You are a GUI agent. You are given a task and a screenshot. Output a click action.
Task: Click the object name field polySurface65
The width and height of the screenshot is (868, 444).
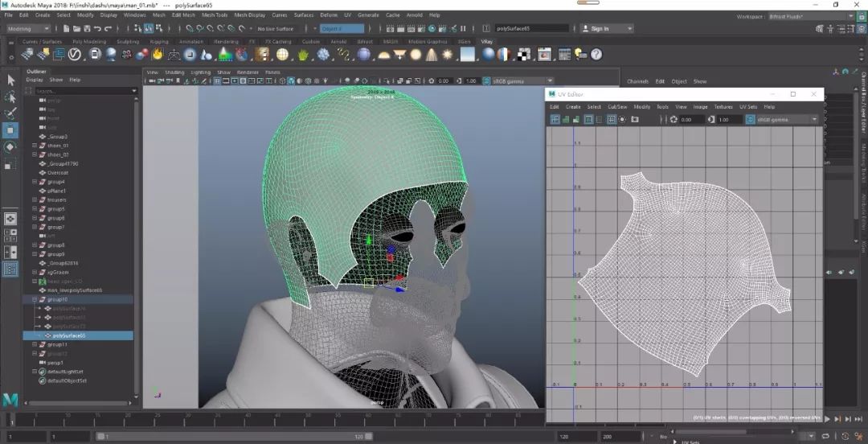click(531, 28)
